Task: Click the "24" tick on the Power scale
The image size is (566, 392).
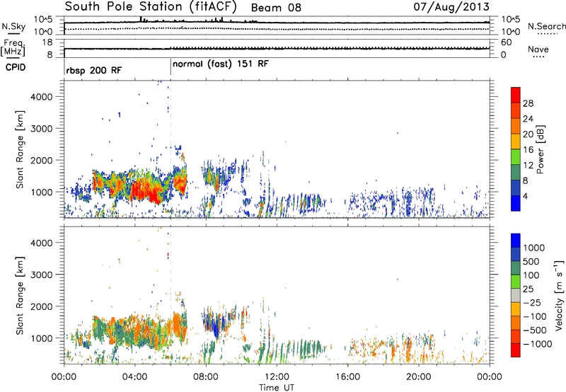Action: [528, 119]
